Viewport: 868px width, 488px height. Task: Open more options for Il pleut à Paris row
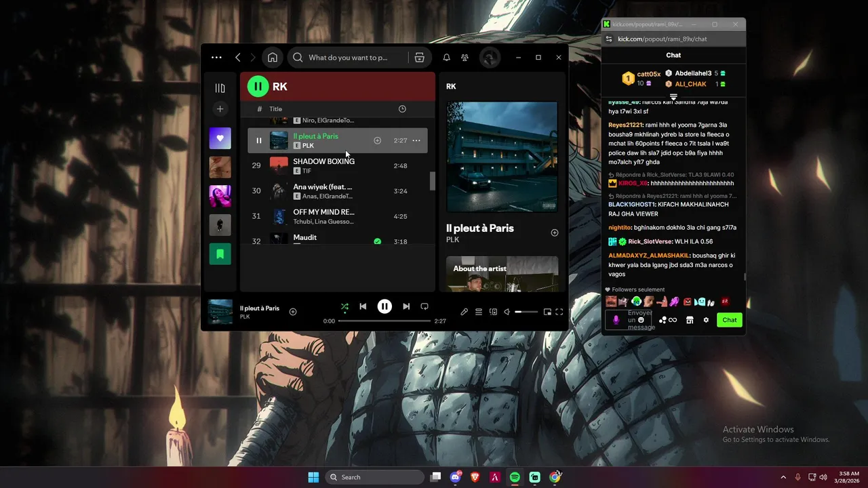(416, 141)
